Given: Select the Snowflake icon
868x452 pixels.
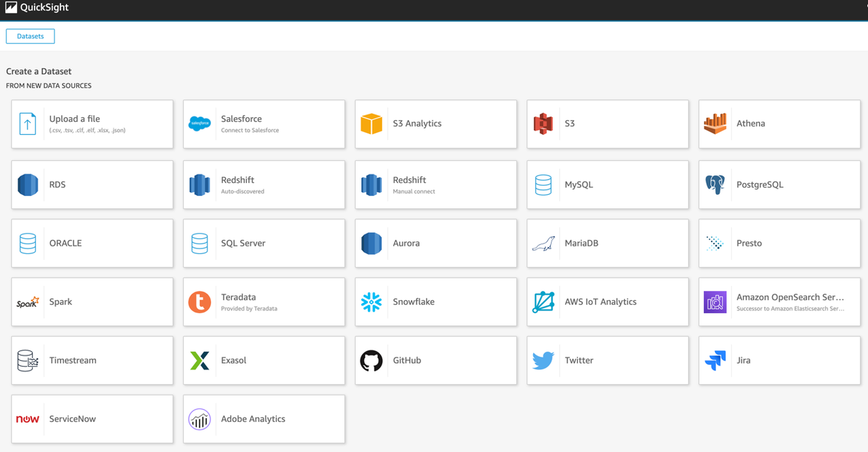Looking at the screenshot, I should 371,302.
